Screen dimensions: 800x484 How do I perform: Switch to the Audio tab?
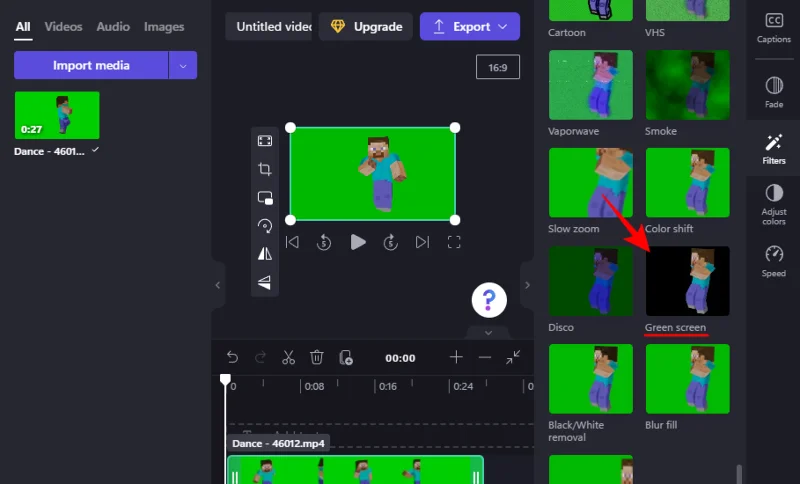(x=113, y=27)
